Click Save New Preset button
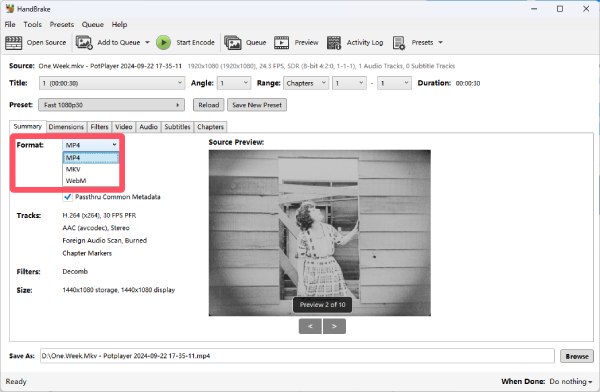 257,105
